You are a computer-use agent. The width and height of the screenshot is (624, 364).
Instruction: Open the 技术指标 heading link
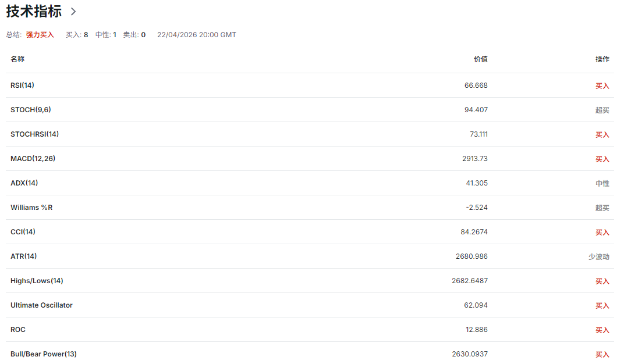click(x=34, y=12)
